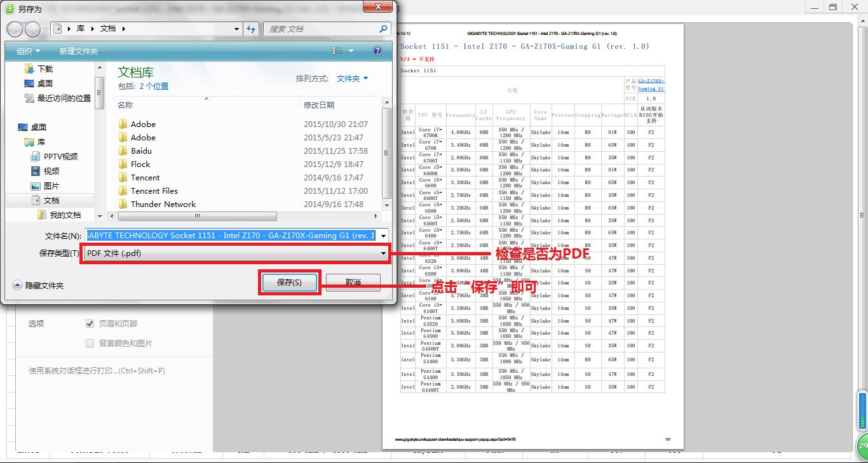Click the change view list icon

click(337, 51)
